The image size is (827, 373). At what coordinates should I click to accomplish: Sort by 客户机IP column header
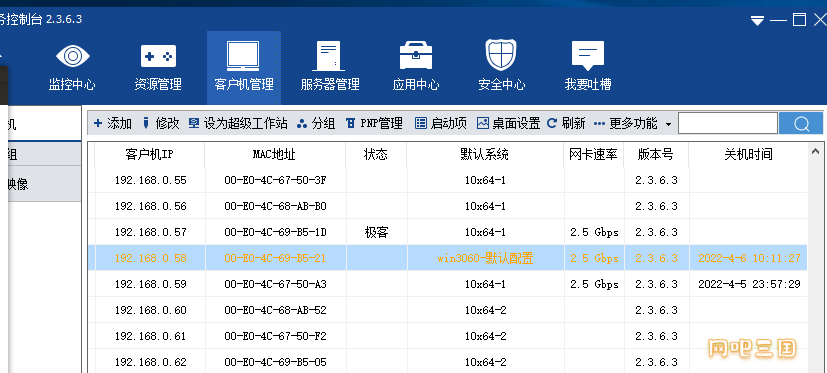point(149,154)
